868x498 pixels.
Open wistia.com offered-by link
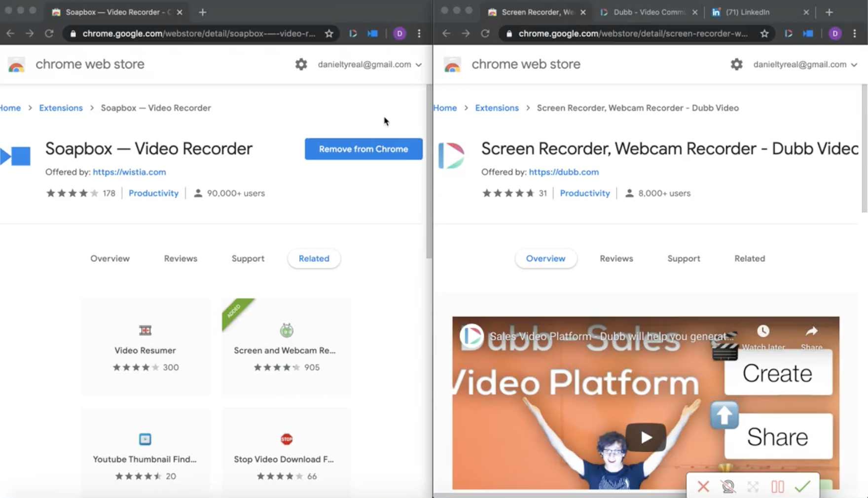point(129,172)
